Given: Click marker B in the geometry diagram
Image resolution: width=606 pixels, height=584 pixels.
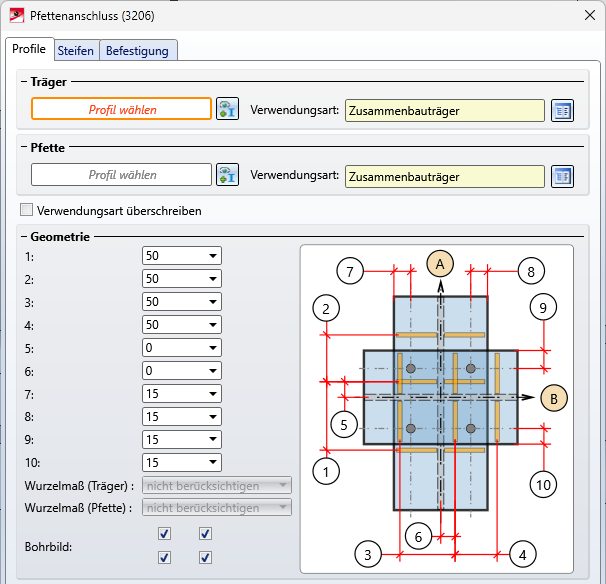Looking at the screenshot, I should pos(554,398).
